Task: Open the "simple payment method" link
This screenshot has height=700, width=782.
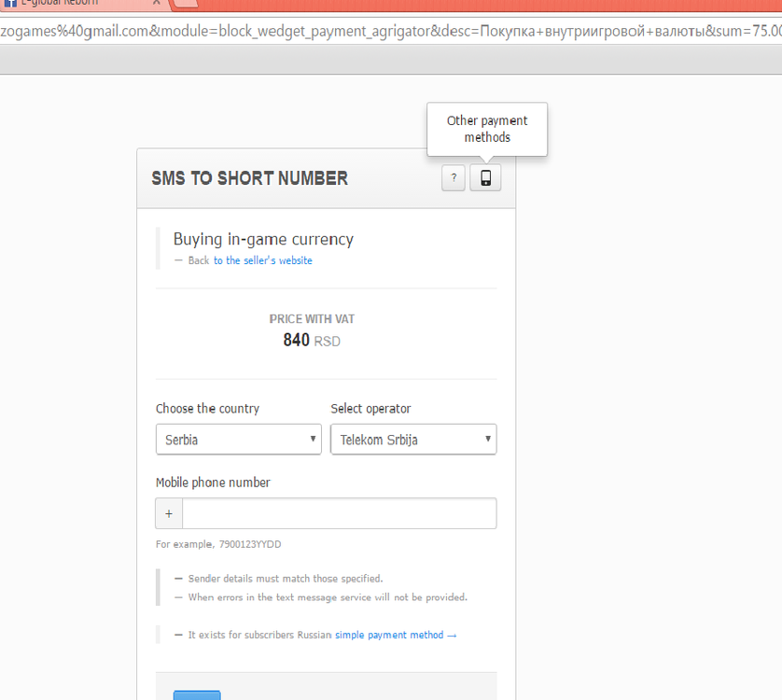Action: click(389, 635)
